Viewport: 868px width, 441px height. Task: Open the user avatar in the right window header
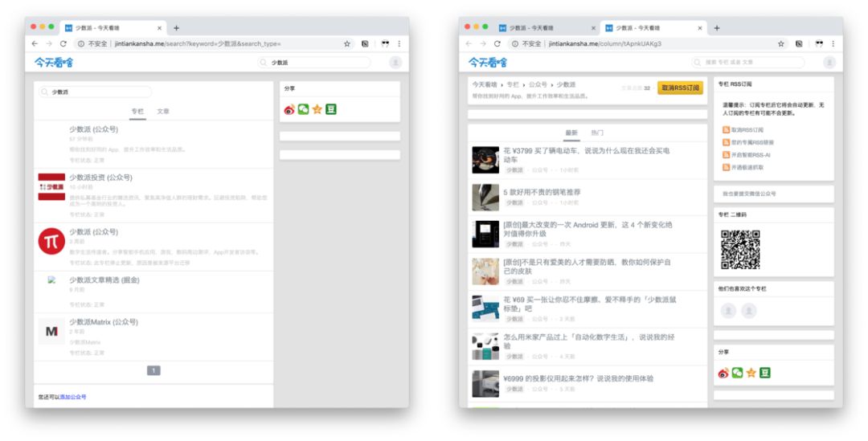[829, 63]
